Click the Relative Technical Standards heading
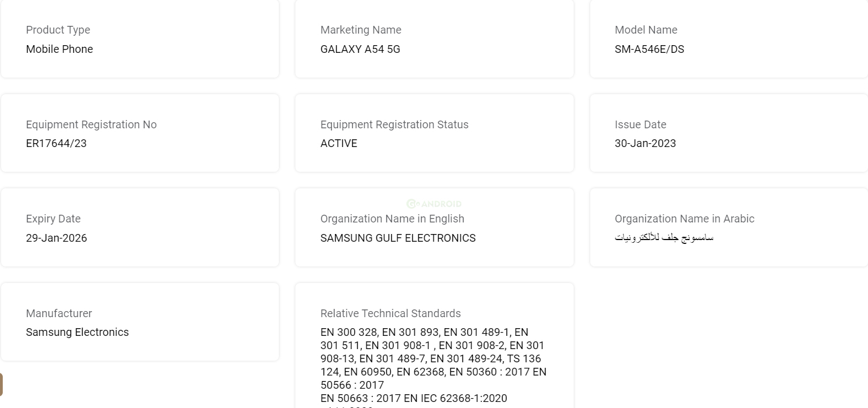The width and height of the screenshot is (868, 408). (x=391, y=313)
